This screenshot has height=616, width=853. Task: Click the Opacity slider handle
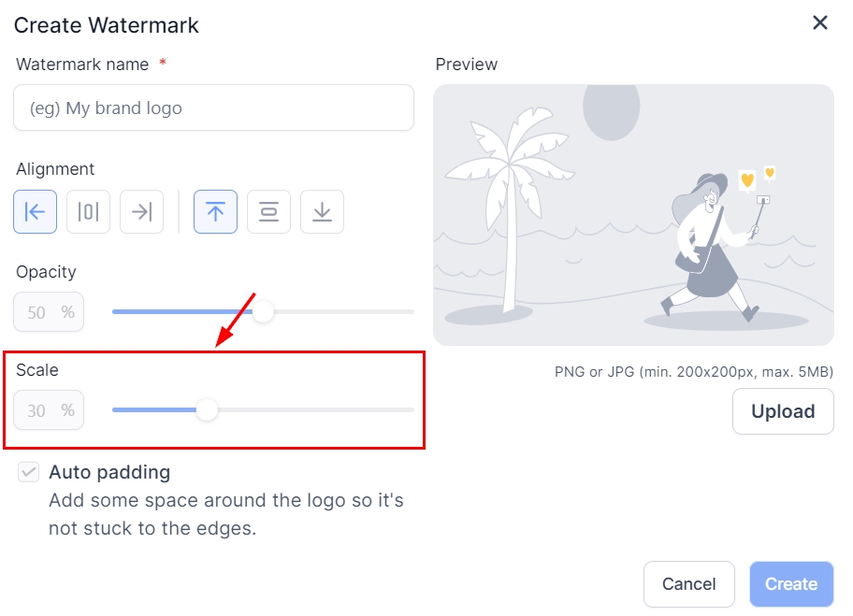263,311
